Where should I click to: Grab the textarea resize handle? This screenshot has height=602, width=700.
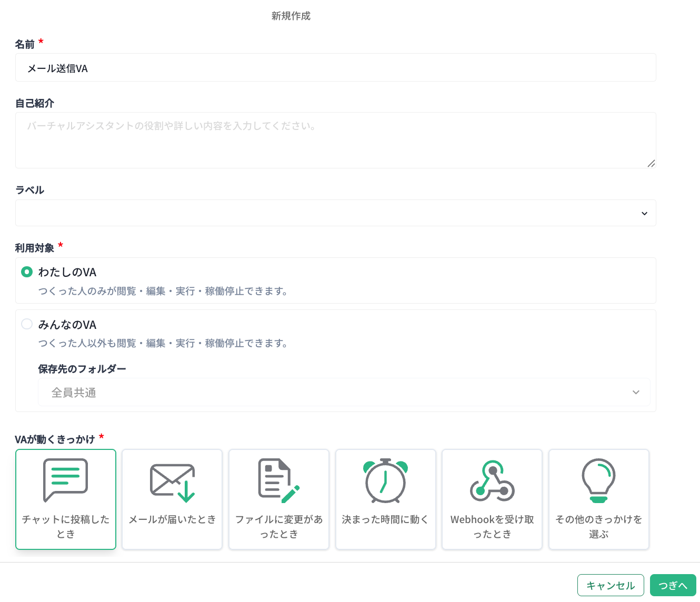(651, 164)
